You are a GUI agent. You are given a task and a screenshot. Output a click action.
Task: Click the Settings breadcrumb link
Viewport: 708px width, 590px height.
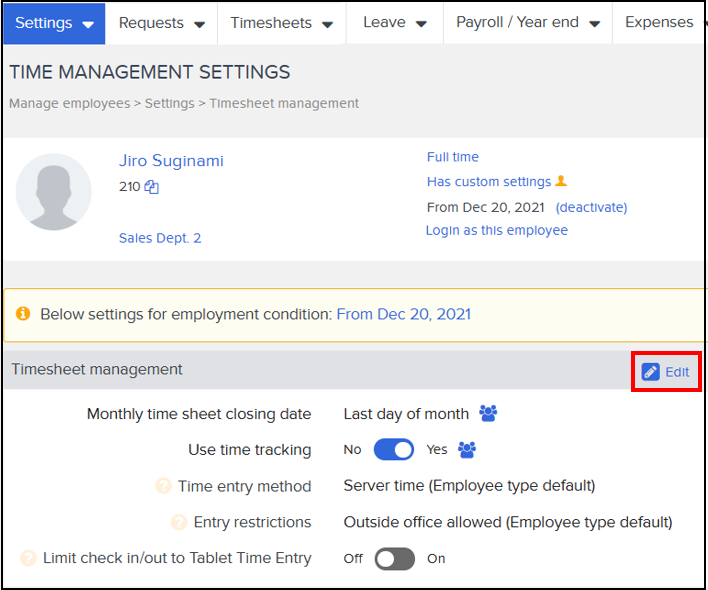pyautogui.click(x=169, y=103)
